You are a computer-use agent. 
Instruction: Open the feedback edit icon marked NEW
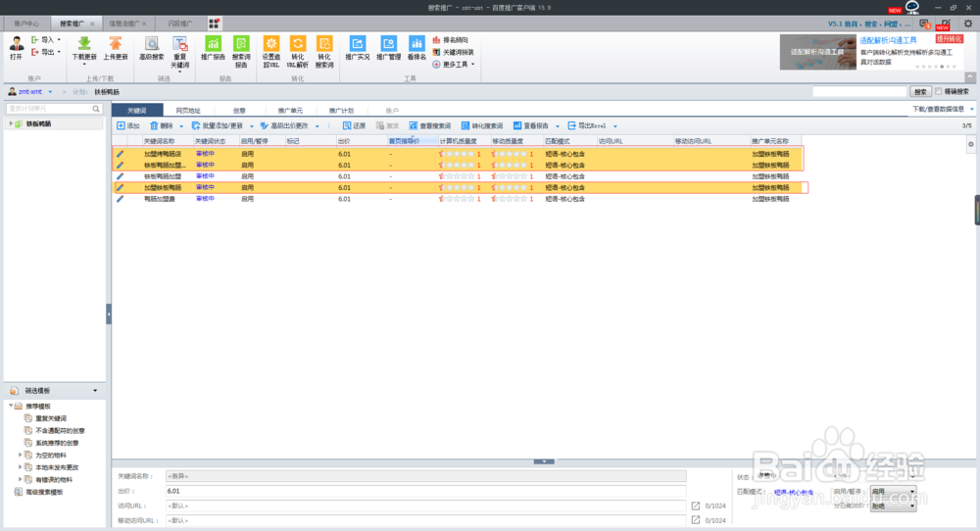click(x=944, y=24)
